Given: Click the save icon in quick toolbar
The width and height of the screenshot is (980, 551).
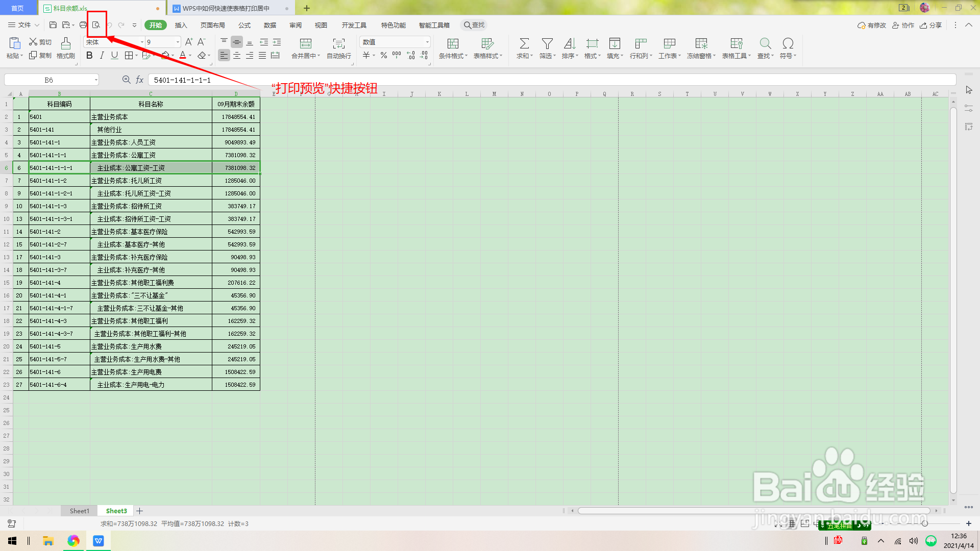Looking at the screenshot, I should point(53,25).
